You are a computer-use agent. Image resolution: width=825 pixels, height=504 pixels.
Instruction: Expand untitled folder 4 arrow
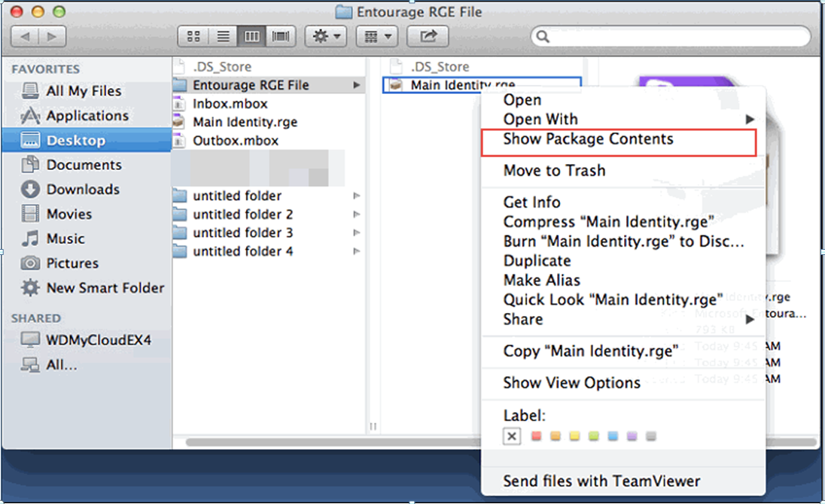point(357,251)
